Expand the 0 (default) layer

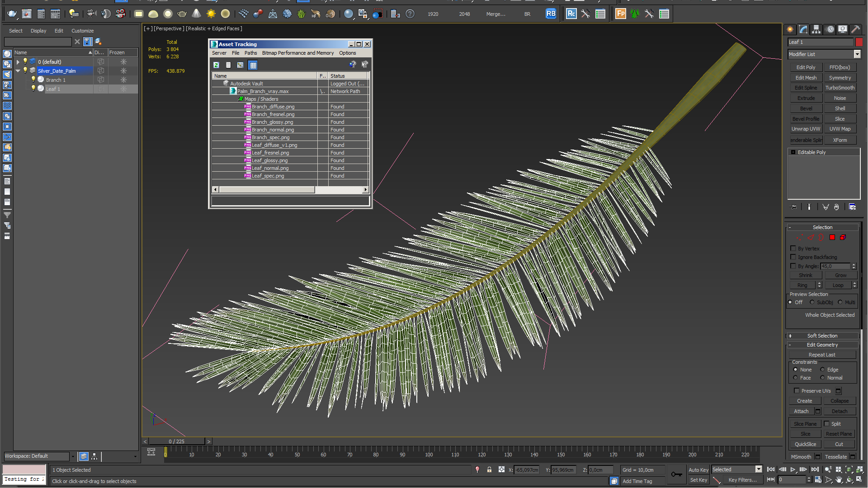pos(18,62)
